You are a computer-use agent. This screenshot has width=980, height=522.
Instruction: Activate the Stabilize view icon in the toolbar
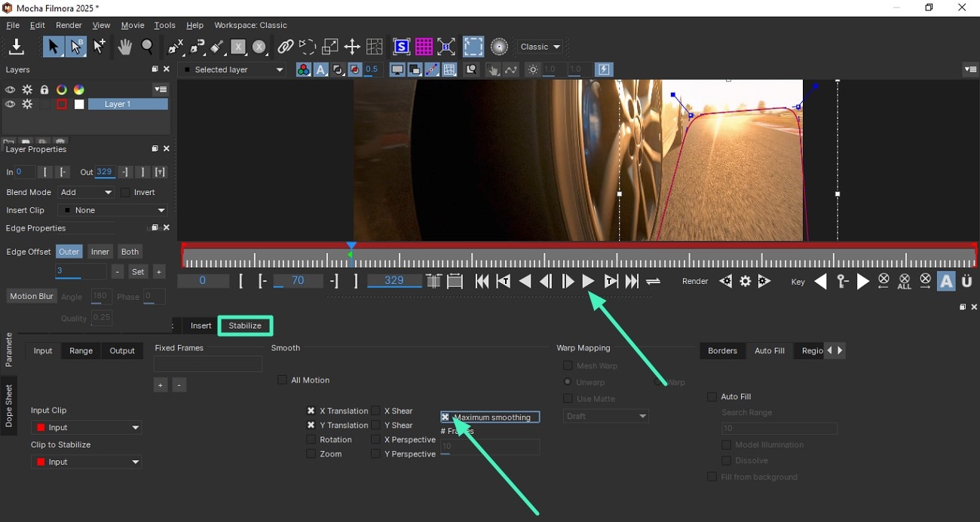[401, 47]
